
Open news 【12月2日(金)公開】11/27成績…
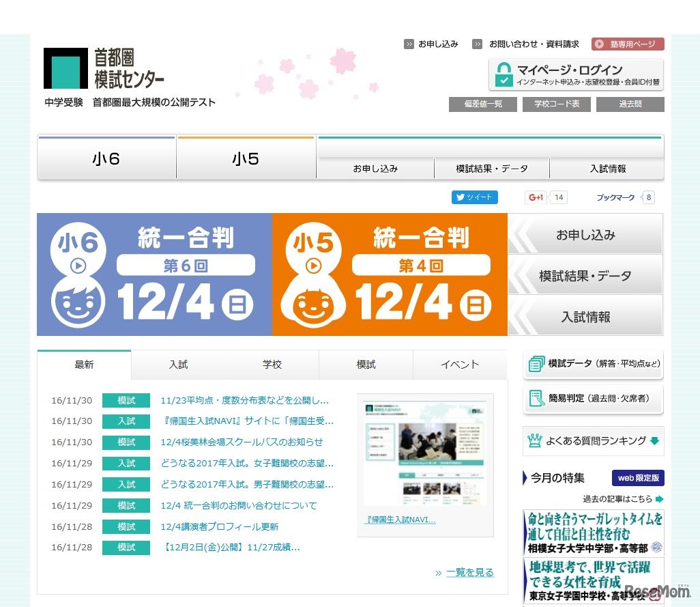pyautogui.click(x=231, y=547)
